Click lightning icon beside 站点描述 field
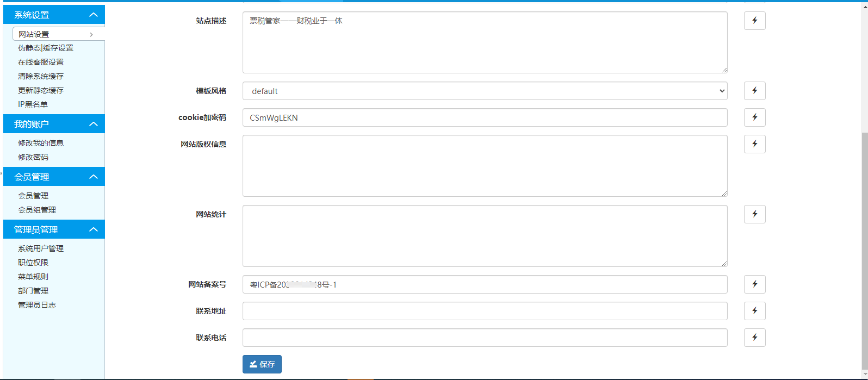The image size is (868, 380). click(754, 21)
